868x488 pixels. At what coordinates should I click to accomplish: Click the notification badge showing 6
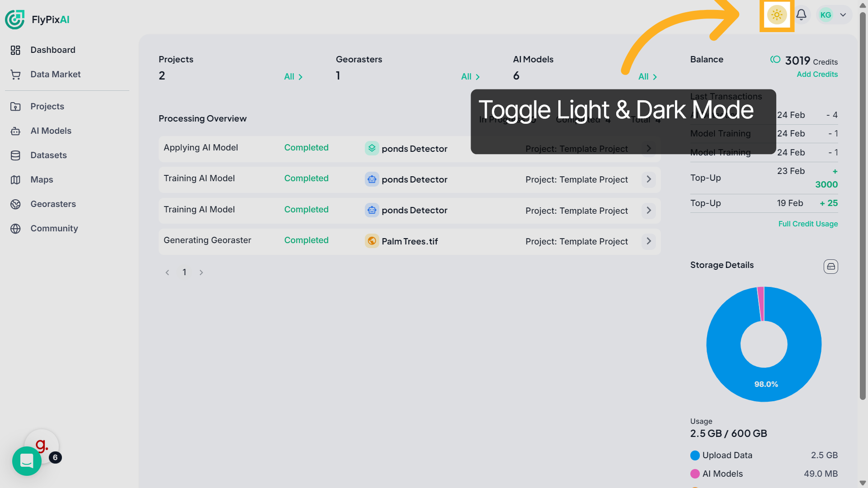pyautogui.click(x=55, y=457)
